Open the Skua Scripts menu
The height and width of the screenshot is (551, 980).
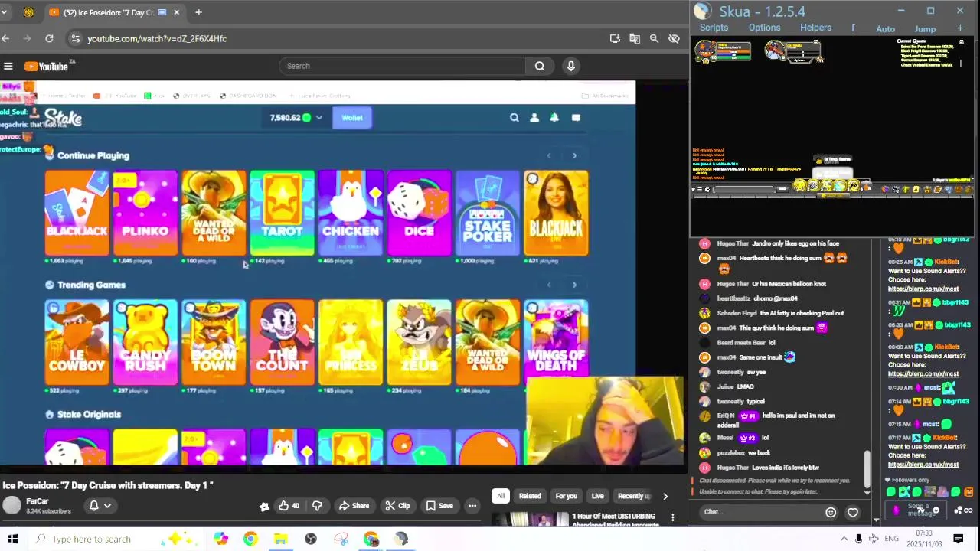click(x=714, y=28)
